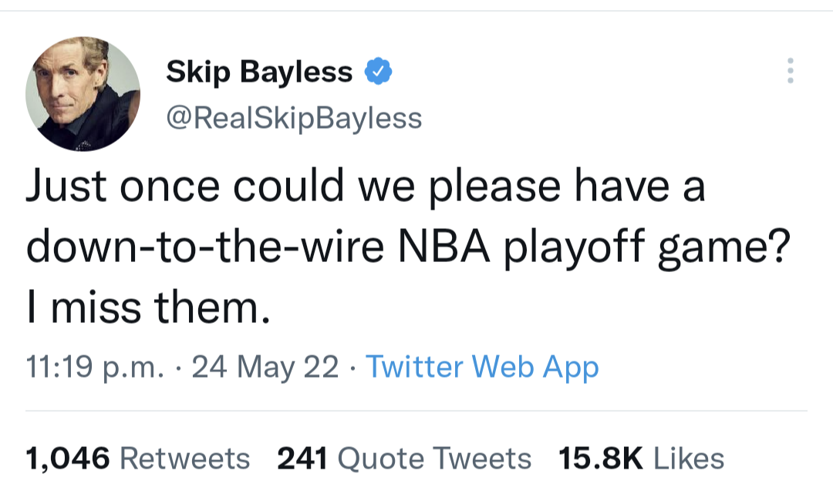
Task: Select the 24 May 22 date
Action: [x=265, y=367]
